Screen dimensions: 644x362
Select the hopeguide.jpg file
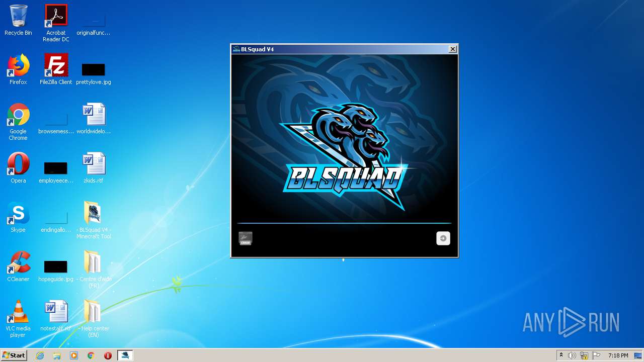pyautogui.click(x=56, y=270)
